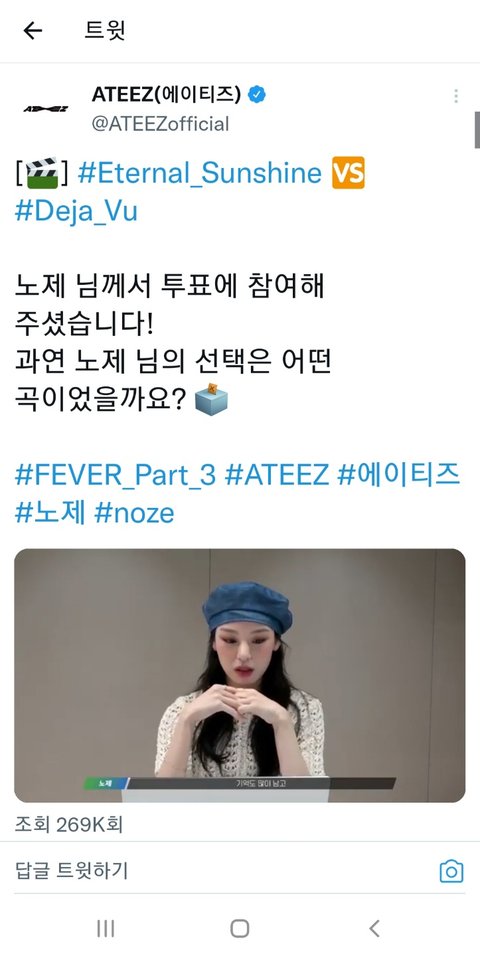The width and height of the screenshot is (480, 956).
Task: Open the #Deja_Vu hashtag
Action: coord(76,211)
